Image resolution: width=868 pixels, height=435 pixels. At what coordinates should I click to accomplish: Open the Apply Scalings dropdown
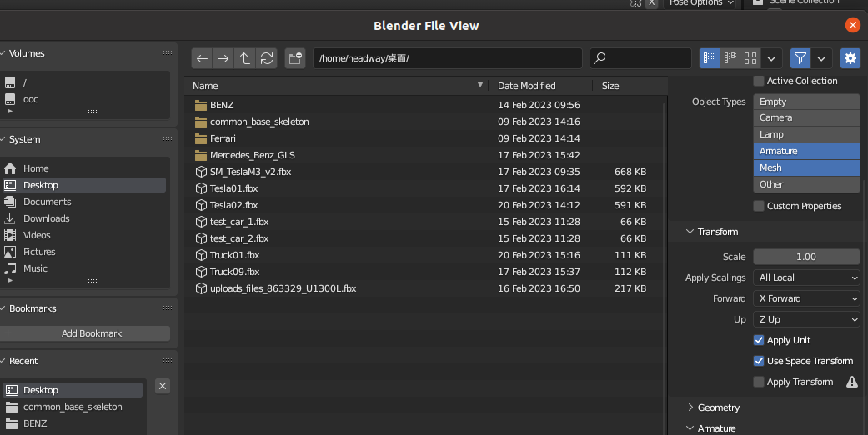tap(806, 277)
